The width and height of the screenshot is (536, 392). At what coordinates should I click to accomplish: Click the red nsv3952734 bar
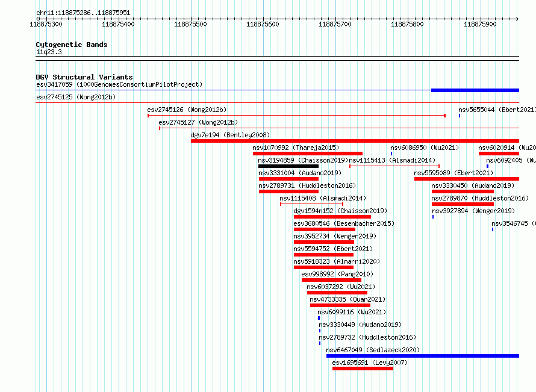324,242
